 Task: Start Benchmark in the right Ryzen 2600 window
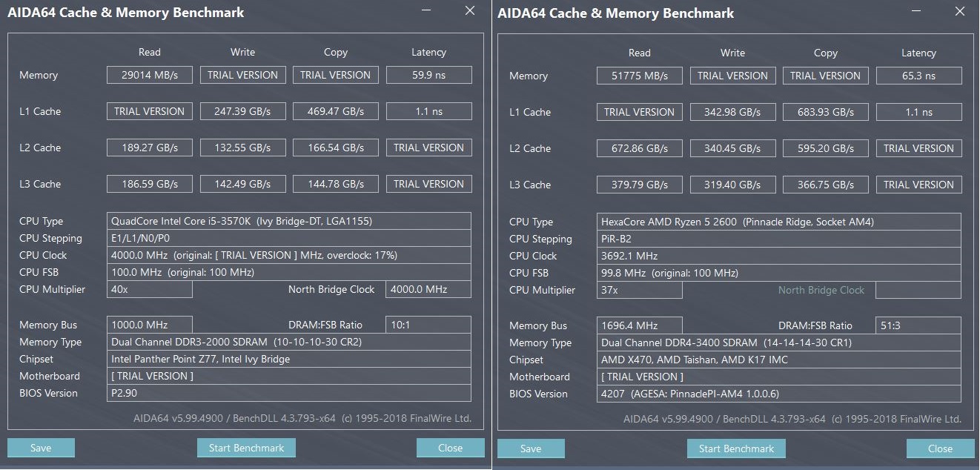coord(736,449)
